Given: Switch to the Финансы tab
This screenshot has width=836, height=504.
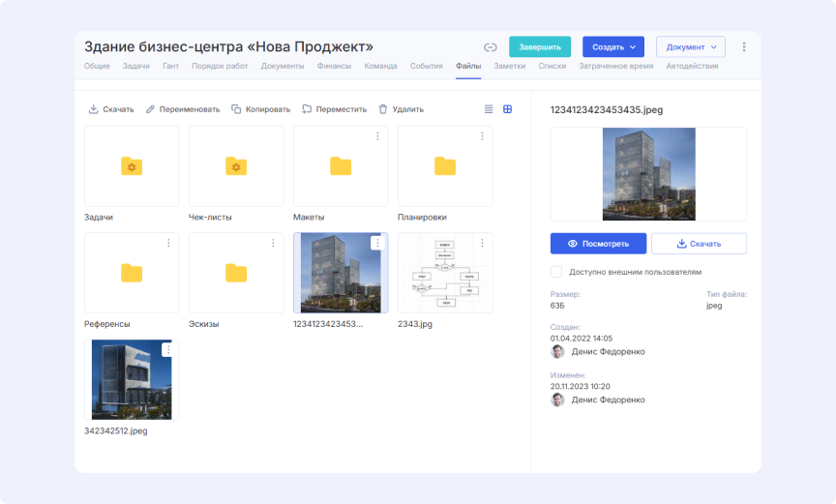Looking at the screenshot, I should (334, 66).
